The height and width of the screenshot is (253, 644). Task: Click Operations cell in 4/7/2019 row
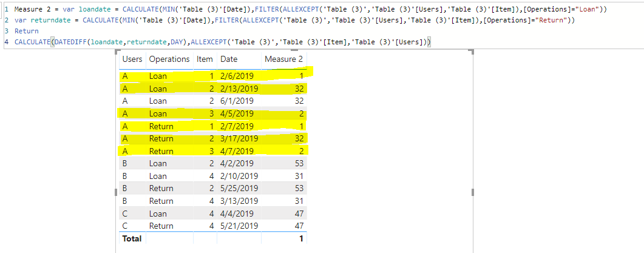coord(161,150)
